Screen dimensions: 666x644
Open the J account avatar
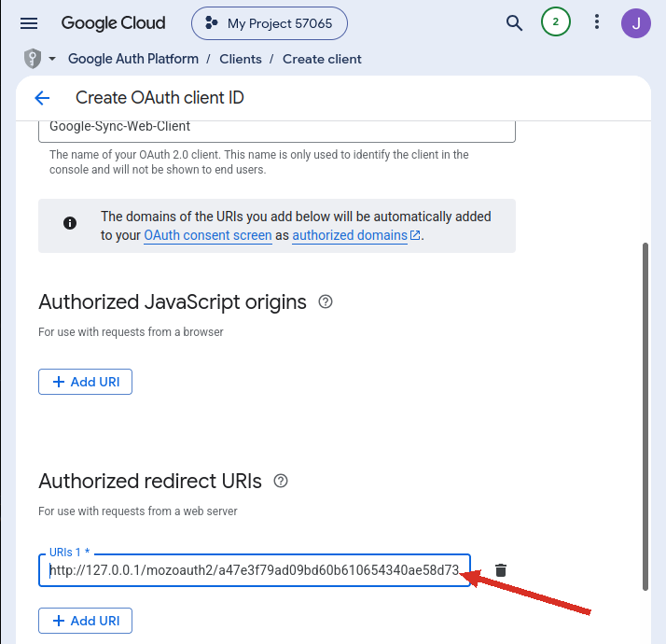click(636, 23)
